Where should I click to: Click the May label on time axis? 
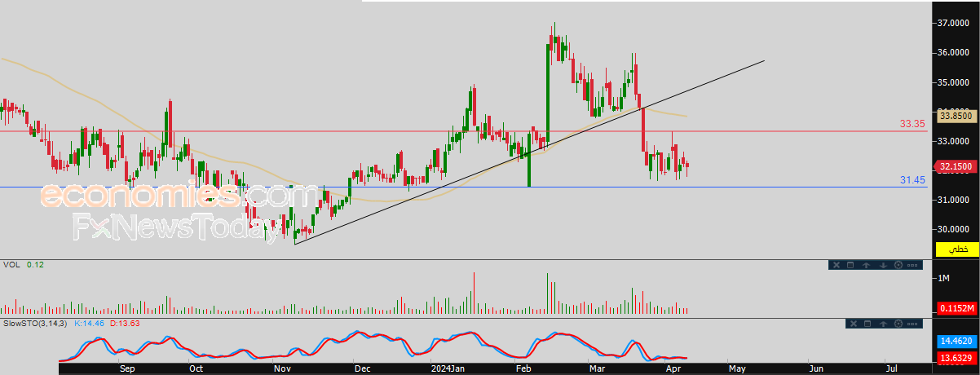click(736, 368)
